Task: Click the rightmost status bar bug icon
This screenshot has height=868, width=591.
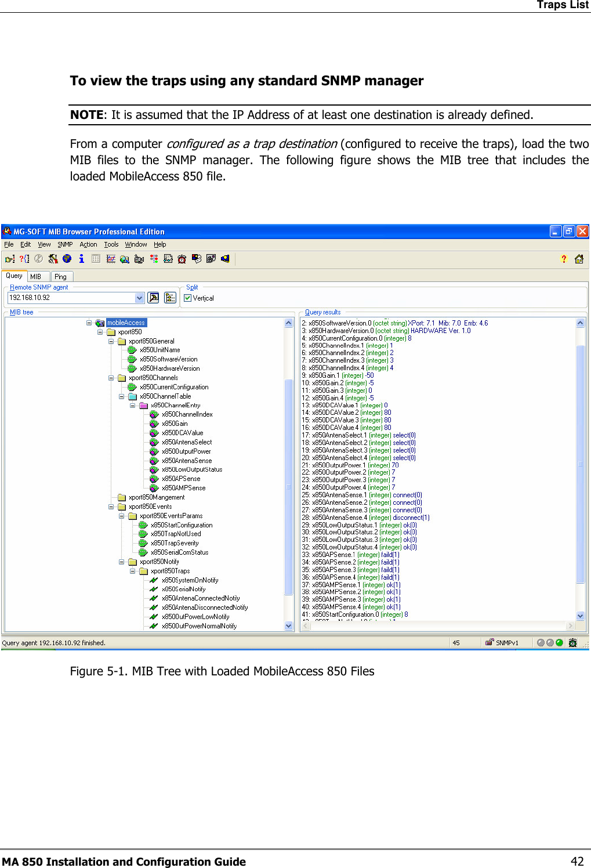Action: click(x=573, y=642)
